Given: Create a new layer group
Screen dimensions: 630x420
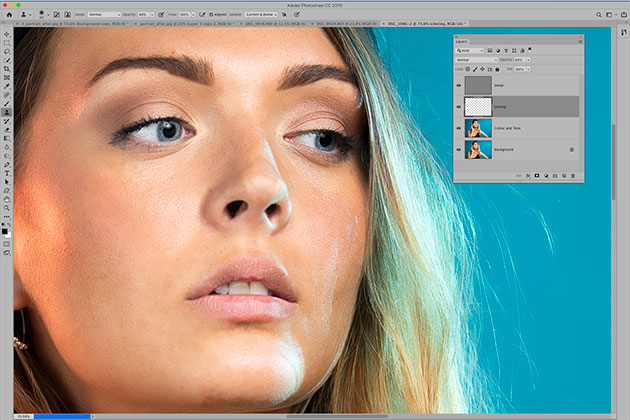Looking at the screenshot, I should tap(555, 176).
